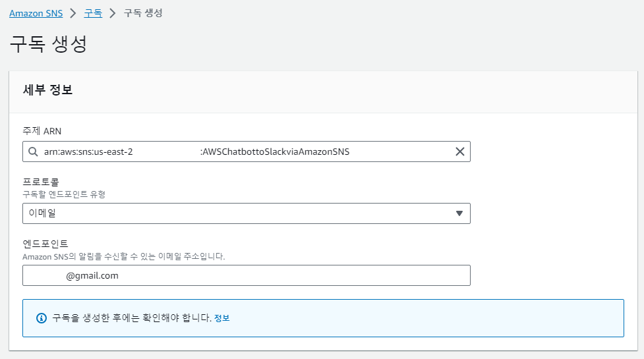Click the Amazon SNS email address description text

tap(124, 256)
